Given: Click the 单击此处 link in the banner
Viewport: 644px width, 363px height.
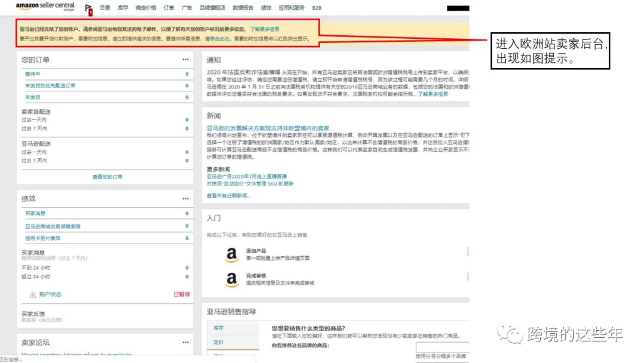Looking at the screenshot, I should pos(219,39).
